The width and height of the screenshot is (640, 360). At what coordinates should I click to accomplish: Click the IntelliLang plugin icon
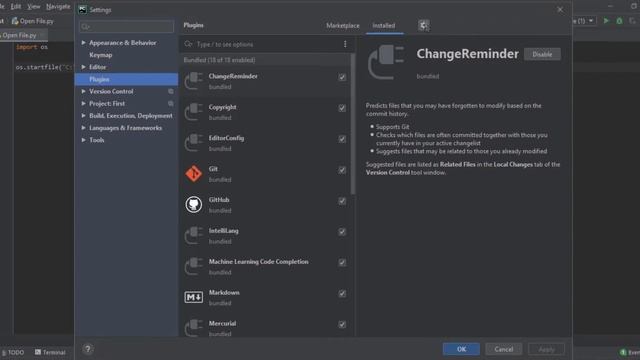[193, 236]
